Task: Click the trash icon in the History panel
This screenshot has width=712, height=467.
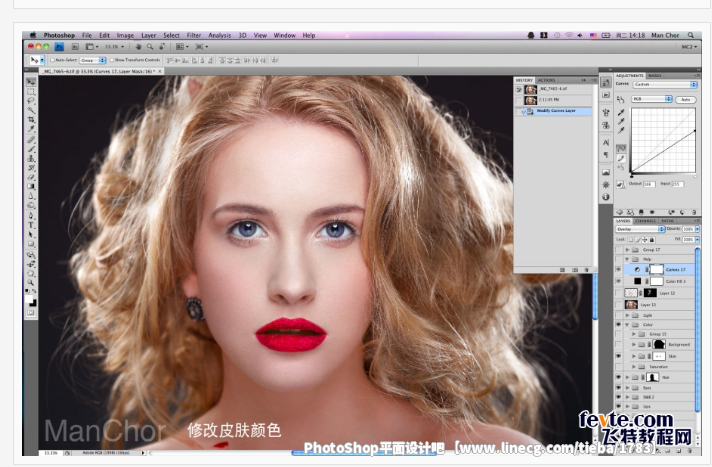Action: coord(586,270)
